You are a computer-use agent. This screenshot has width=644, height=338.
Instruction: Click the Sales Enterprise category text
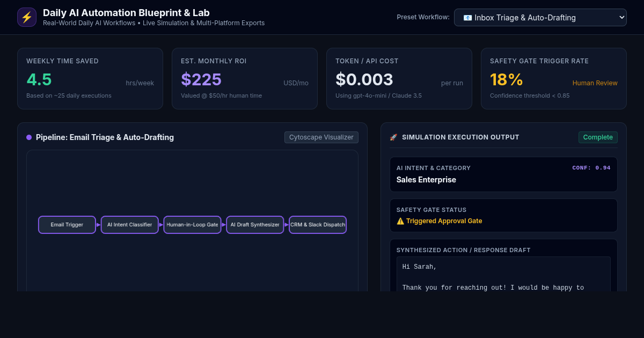(x=426, y=180)
